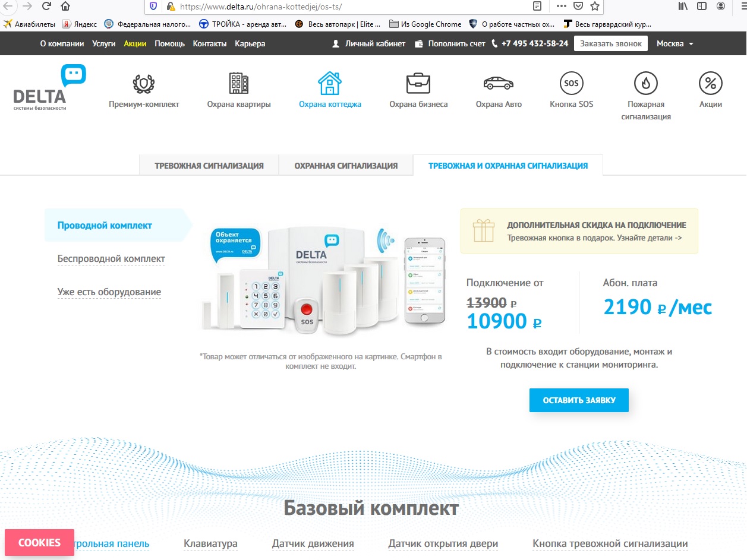747x560 pixels.
Task: Click Датчик открытия двери tab
Action: 443,543
